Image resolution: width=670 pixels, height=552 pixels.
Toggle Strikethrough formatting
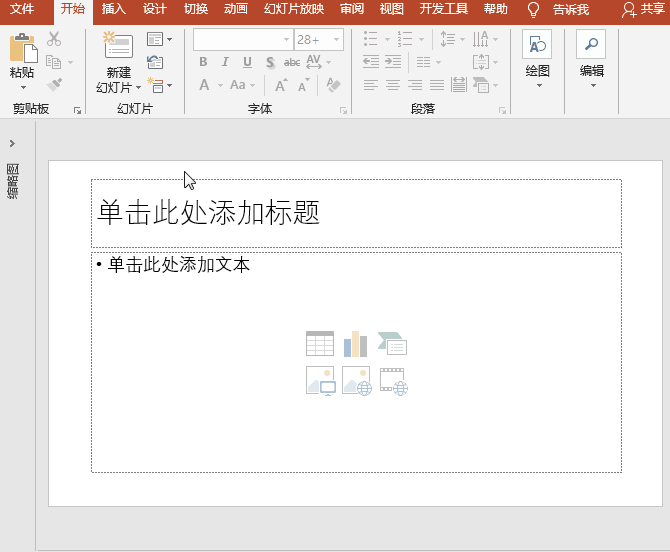292,62
